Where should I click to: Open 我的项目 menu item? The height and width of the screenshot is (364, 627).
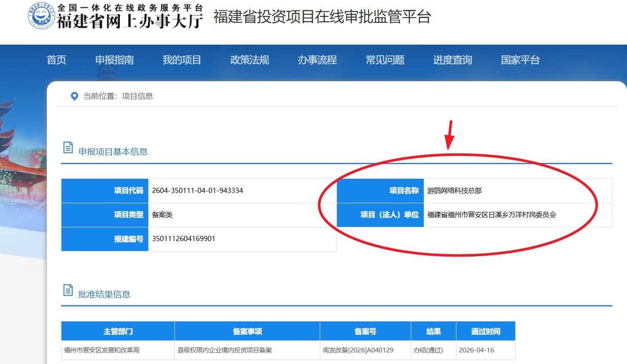pyautogui.click(x=182, y=60)
